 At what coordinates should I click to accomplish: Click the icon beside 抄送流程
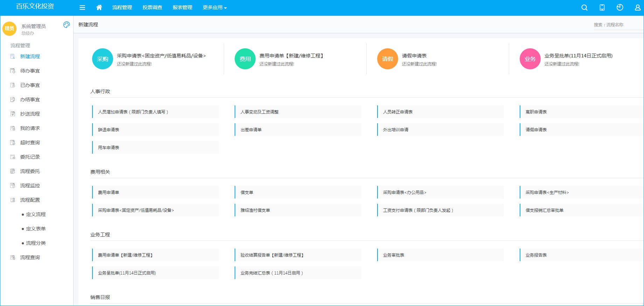[13, 114]
